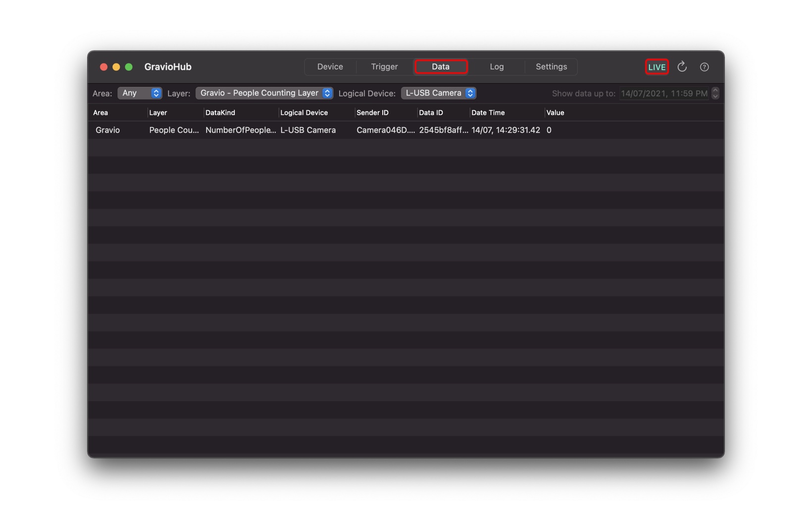Open the Logical Device dropdown showing L-USB Camera

click(x=438, y=93)
